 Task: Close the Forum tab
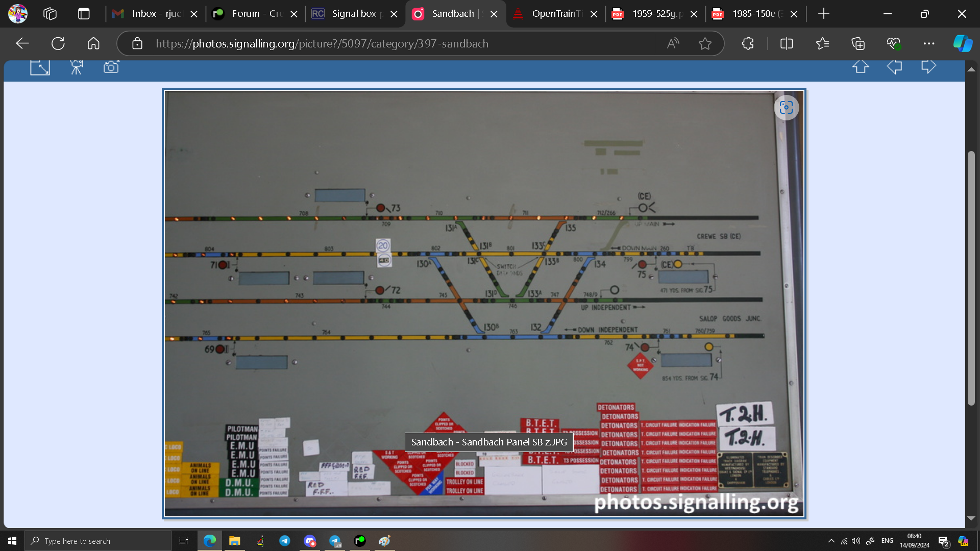[294, 14]
